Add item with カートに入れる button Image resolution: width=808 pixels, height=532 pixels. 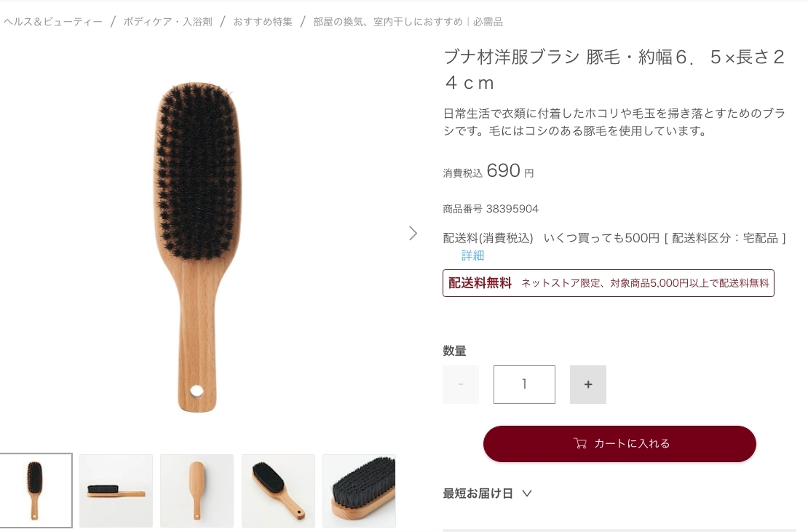tap(619, 443)
